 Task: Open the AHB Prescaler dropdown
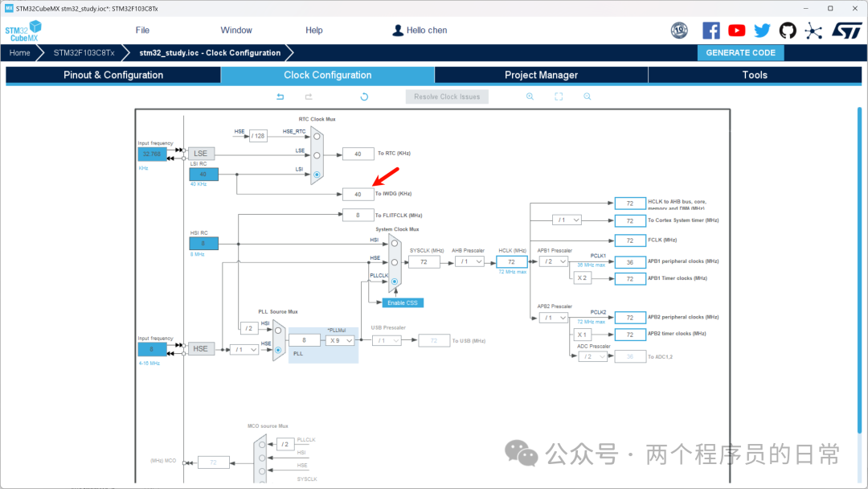coord(469,261)
